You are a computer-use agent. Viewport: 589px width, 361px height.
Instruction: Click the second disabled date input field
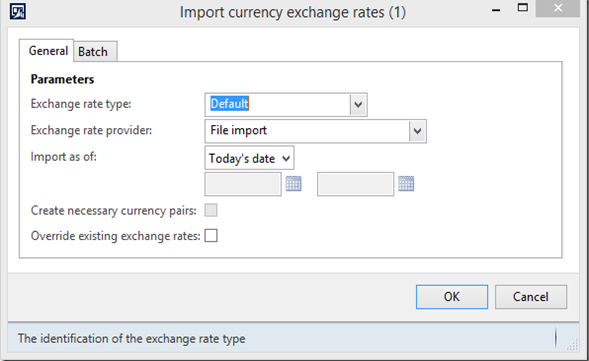tap(356, 184)
